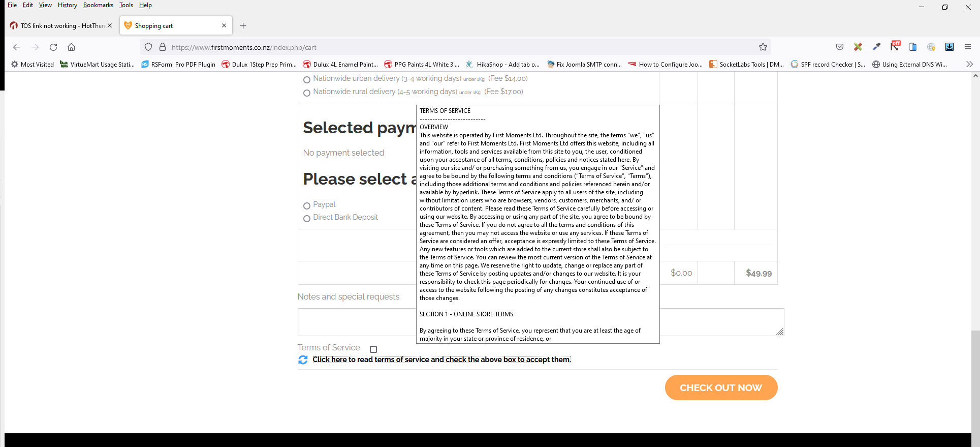Viewport: 980px width, 447px height.
Task: Click into Notes and special requests textarea
Action: pos(541,322)
